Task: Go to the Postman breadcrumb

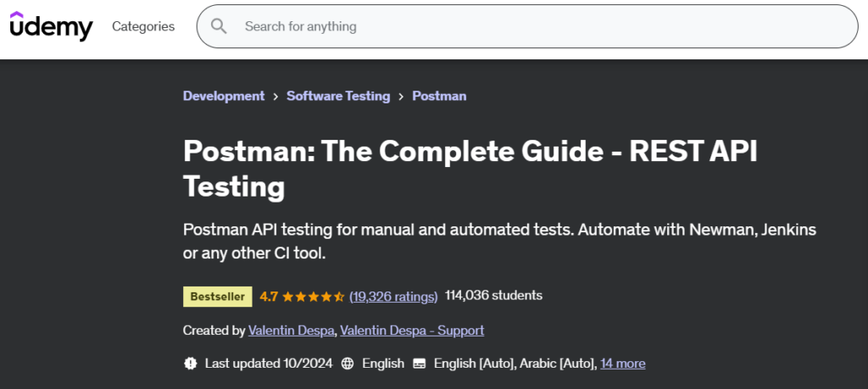Action: (439, 96)
